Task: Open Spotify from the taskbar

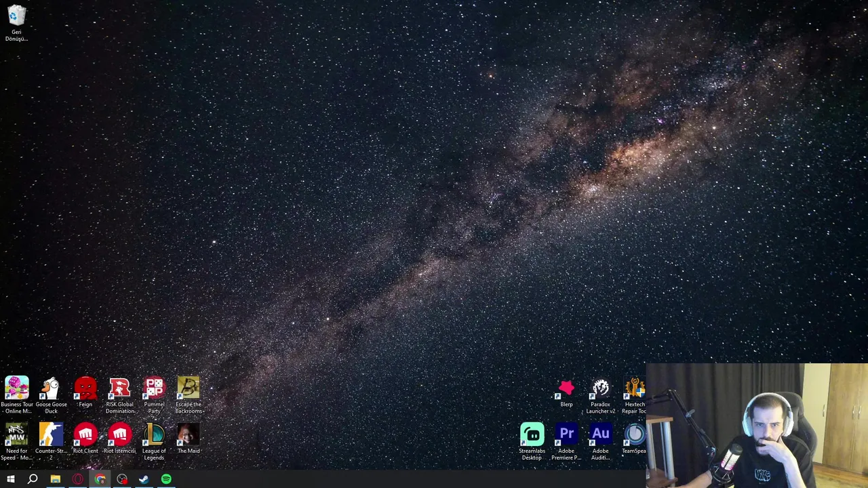Action: (166, 479)
